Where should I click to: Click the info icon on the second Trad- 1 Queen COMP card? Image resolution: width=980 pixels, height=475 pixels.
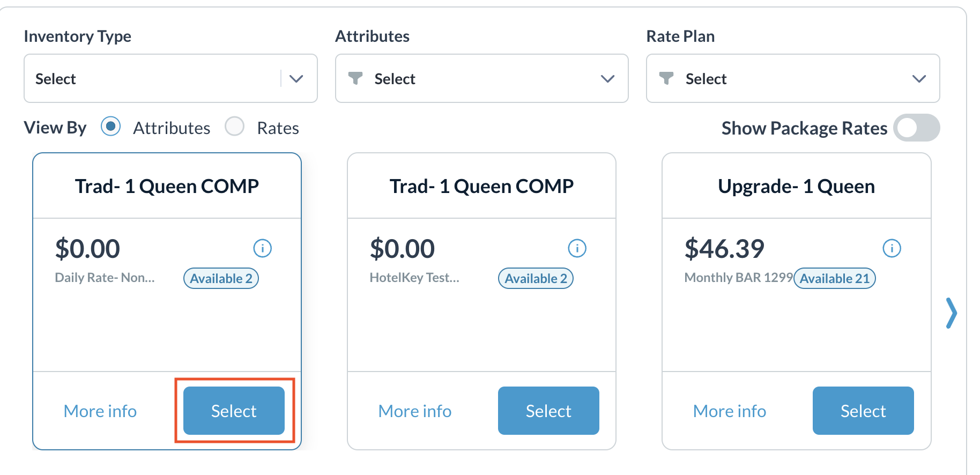(x=577, y=248)
